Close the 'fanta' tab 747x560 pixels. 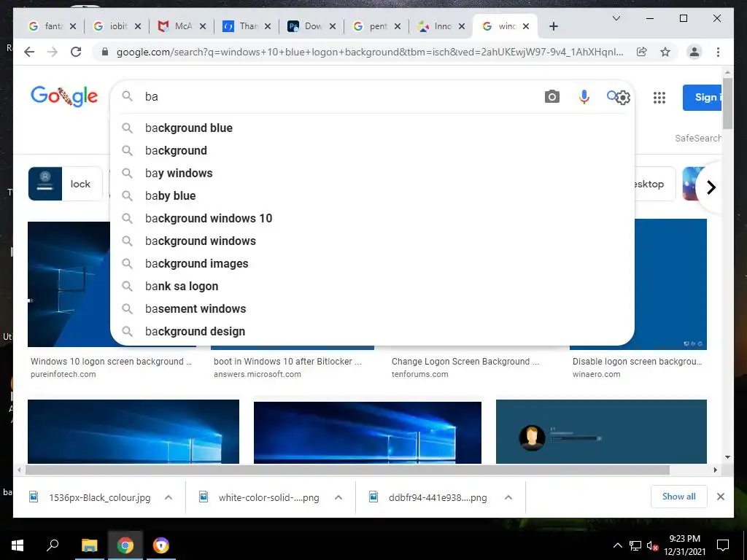72,26
